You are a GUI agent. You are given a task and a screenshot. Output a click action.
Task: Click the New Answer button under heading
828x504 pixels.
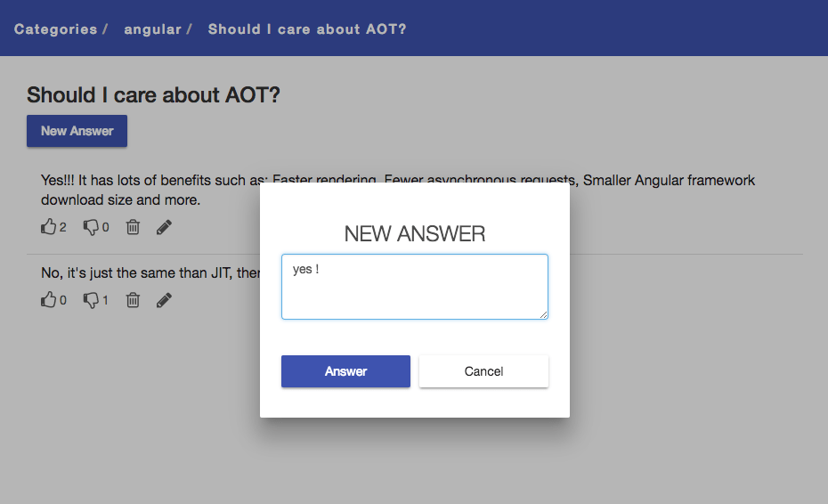[x=77, y=131]
